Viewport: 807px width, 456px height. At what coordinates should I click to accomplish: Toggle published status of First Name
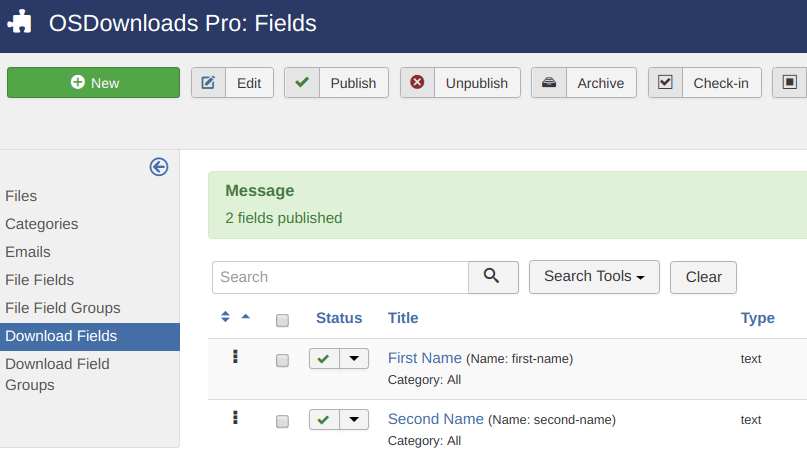tap(324, 359)
